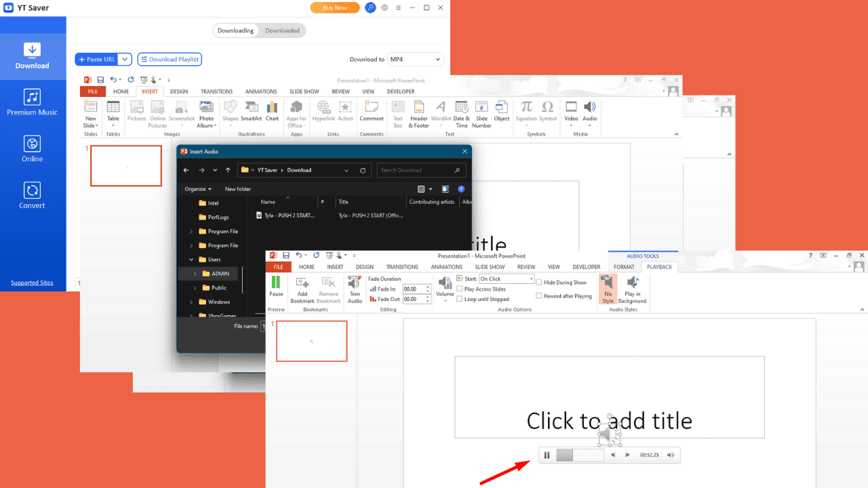Viewport: 868px width, 488px height.
Task: Switch to the Downloaded list in YT Saver
Action: click(x=282, y=30)
